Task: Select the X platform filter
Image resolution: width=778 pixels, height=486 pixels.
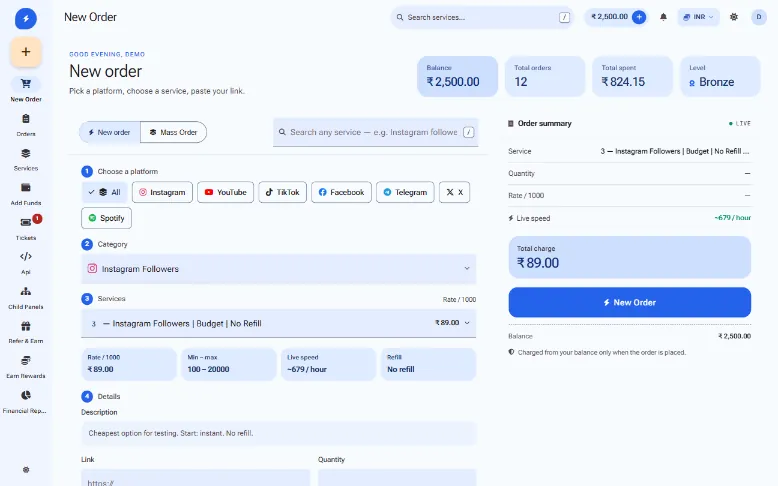Action: [454, 192]
